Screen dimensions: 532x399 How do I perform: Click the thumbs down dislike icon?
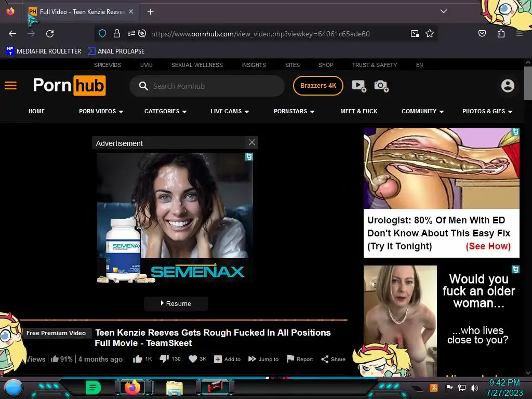[164, 358]
